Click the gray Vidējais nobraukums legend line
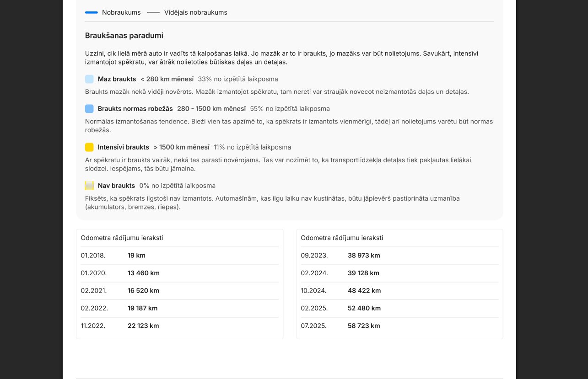 click(153, 13)
